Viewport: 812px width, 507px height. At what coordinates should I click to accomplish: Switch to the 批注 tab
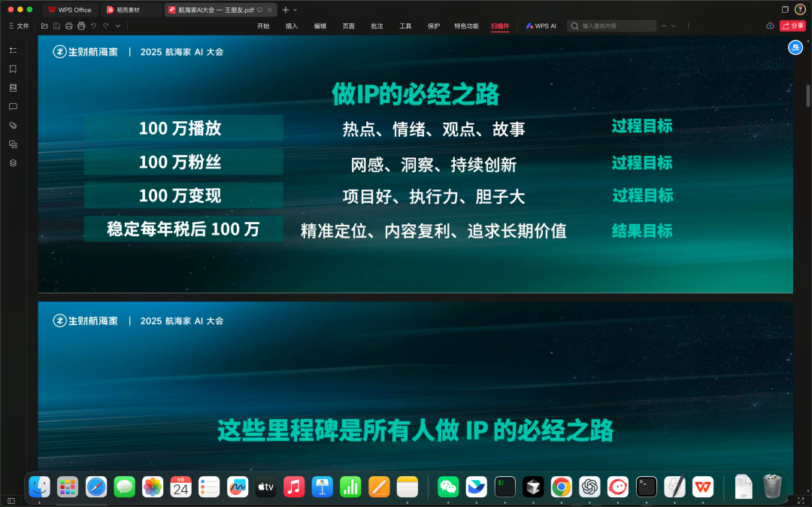[x=377, y=26]
